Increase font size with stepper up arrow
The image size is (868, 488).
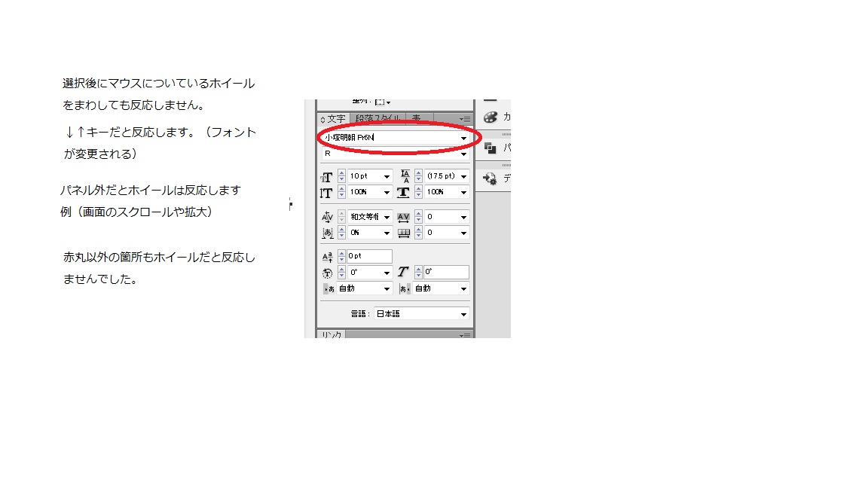(341, 173)
